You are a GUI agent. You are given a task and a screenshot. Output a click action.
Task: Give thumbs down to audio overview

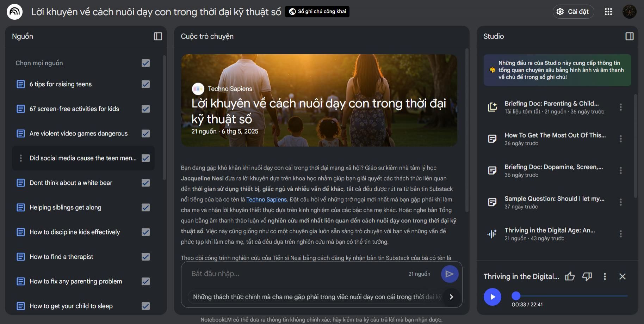(x=587, y=276)
